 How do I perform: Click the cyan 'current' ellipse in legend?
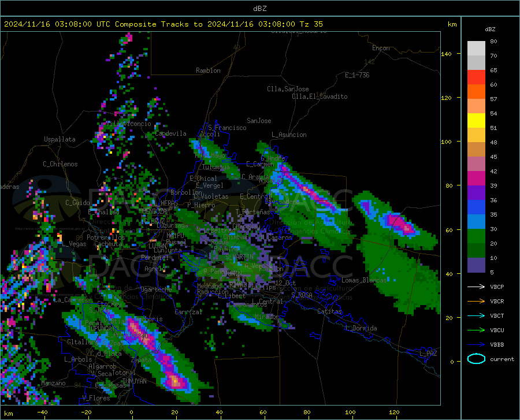click(476, 359)
